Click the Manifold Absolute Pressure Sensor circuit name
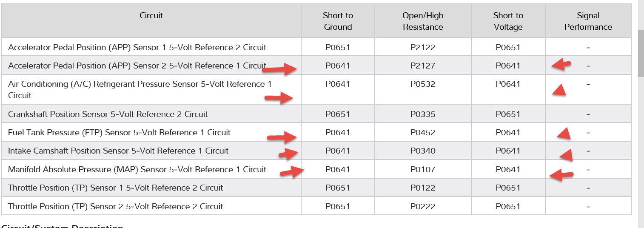The image size is (644, 228). coord(137,169)
